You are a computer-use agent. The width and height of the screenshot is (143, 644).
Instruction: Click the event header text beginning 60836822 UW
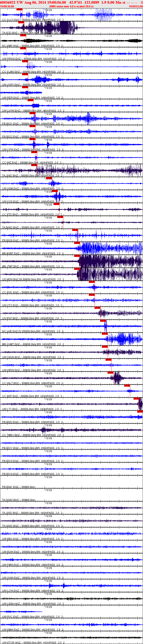[x=71, y=2]
